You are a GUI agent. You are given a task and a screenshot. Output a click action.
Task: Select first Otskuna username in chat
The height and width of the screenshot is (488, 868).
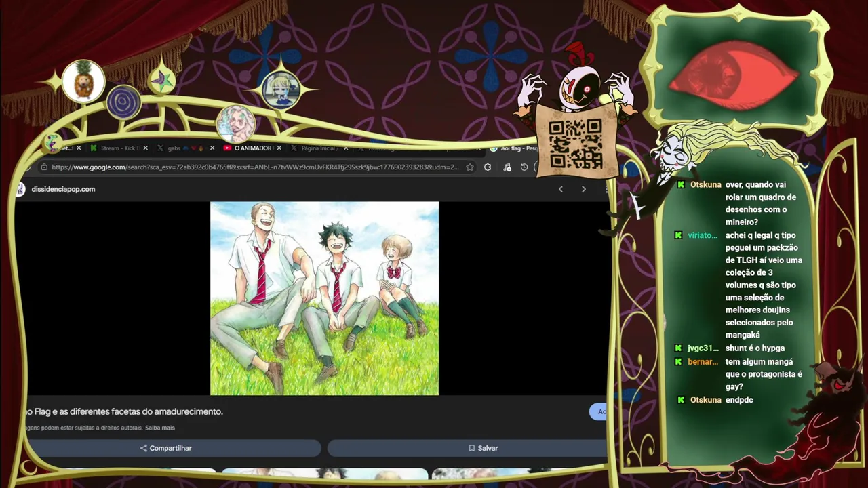pyautogui.click(x=705, y=184)
